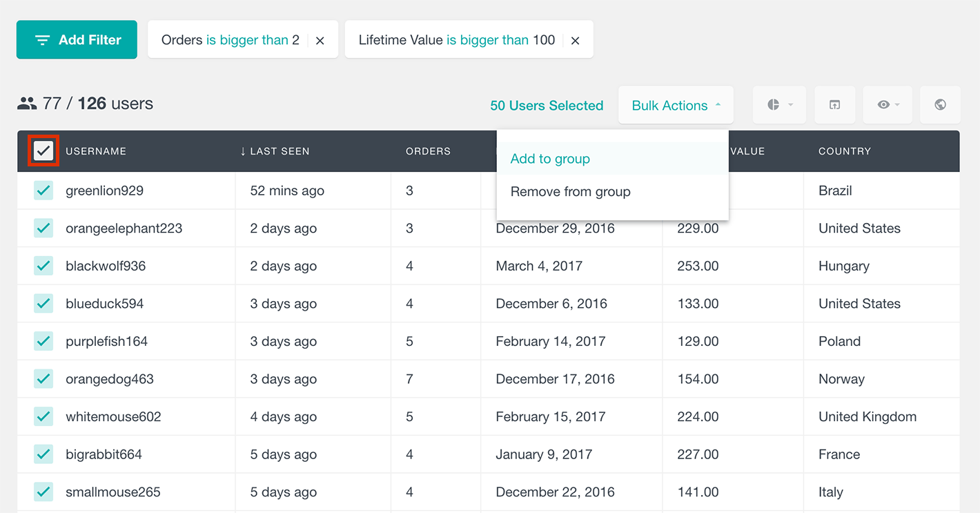Viewport: 980px width, 513px height.
Task: Select Add to group
Action: 550,158
